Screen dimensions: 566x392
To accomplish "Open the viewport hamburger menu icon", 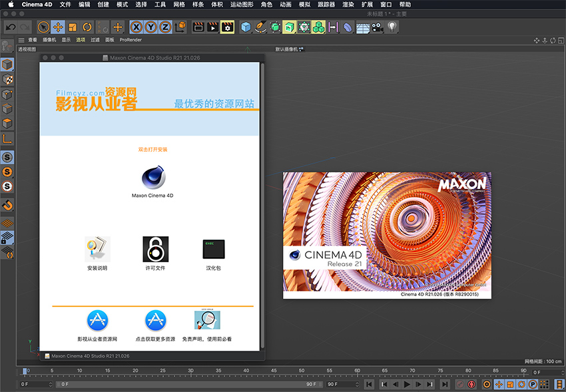I will [x=22, y=40].
